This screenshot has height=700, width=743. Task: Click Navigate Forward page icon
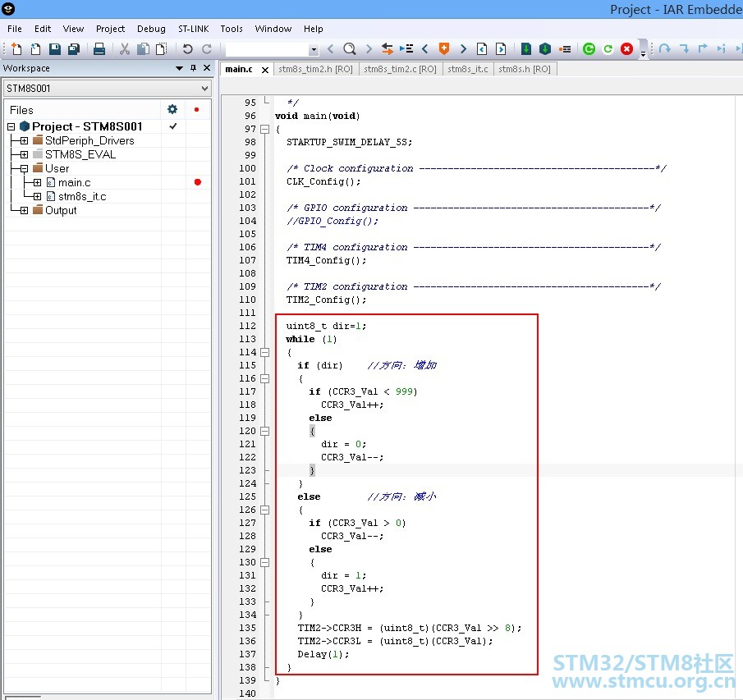[x=501, y=48]
